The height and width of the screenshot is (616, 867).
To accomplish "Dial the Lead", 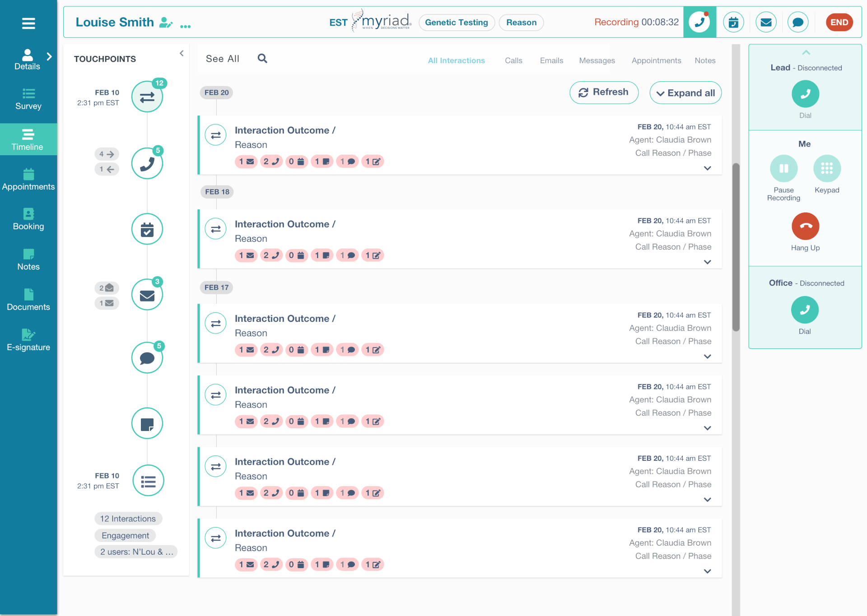I will pos(805,94).
